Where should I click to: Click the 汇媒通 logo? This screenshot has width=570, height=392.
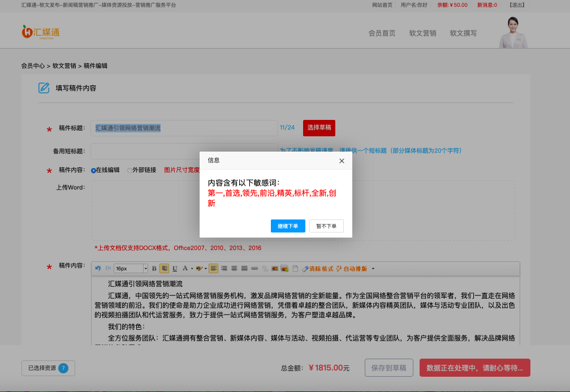(41, 32)
